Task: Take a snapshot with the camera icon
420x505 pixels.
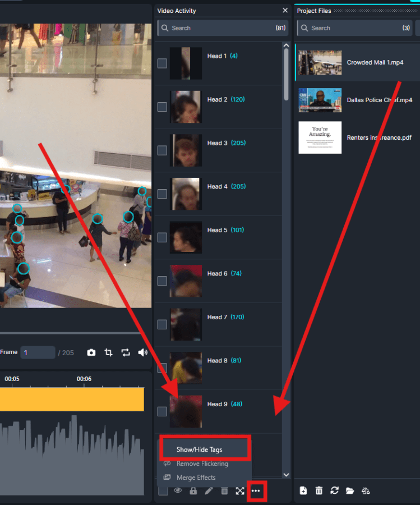Action: pyautogui.click(x=91, y=352)
